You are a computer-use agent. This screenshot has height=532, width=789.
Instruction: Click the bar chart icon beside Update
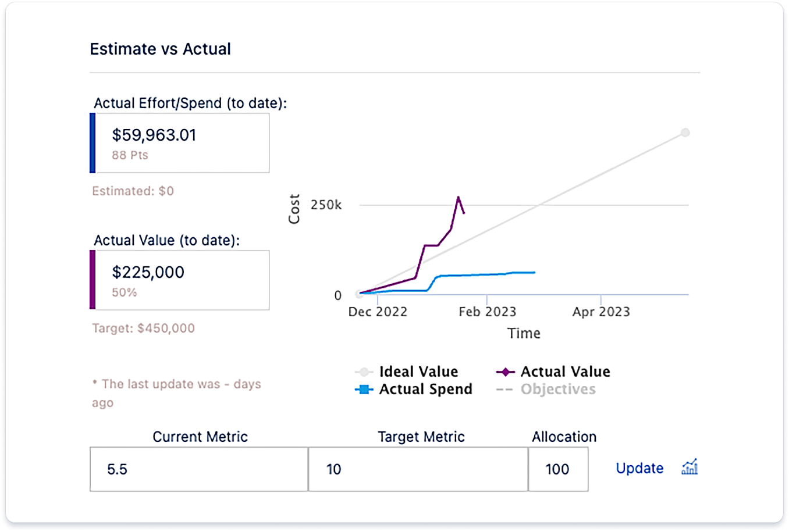pos(689,467)
